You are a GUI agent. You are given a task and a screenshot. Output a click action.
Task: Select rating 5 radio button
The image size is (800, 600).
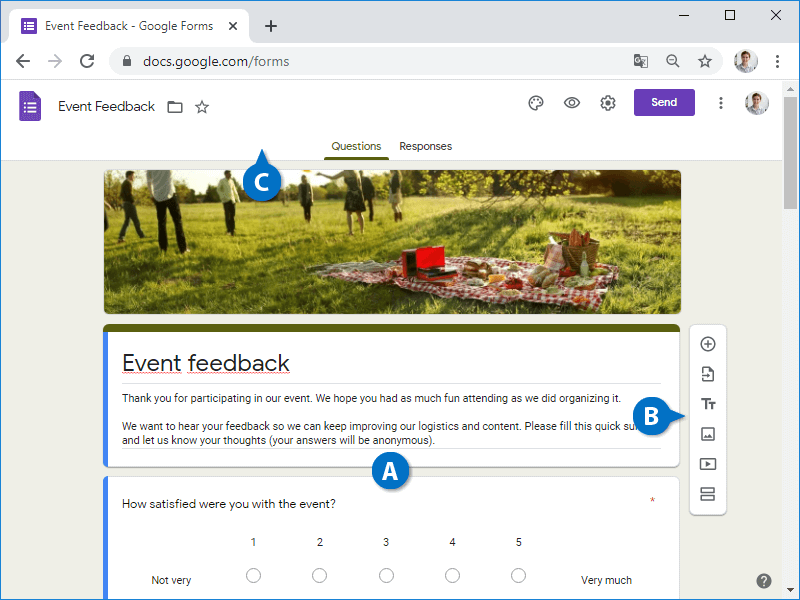pos(518,576)
